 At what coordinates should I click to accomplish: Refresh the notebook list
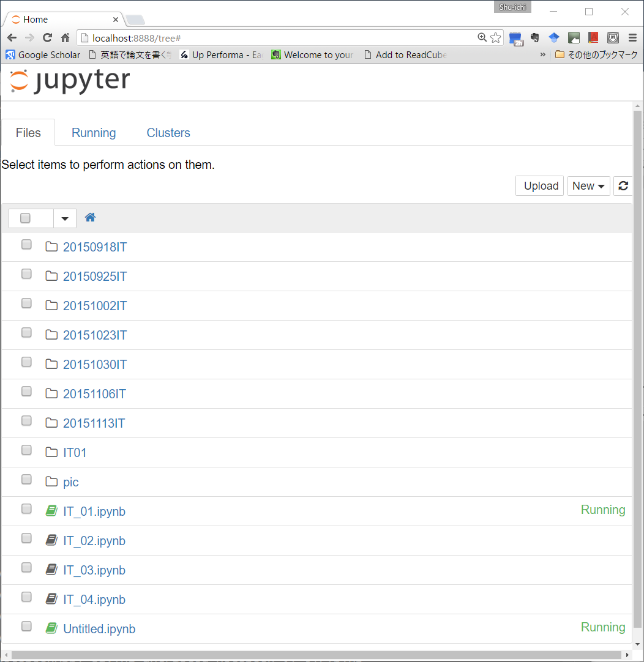point(623,186)
